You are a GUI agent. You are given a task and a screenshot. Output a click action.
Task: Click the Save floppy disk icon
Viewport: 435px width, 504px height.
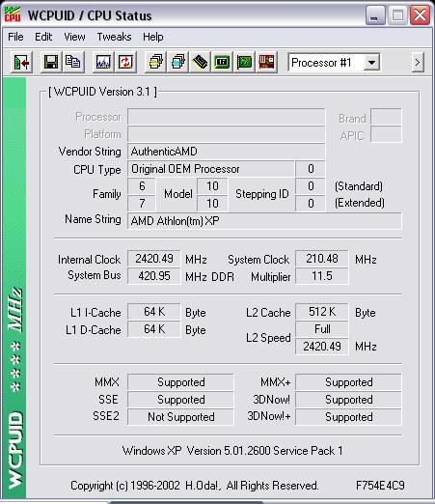[x=51, y=62]
